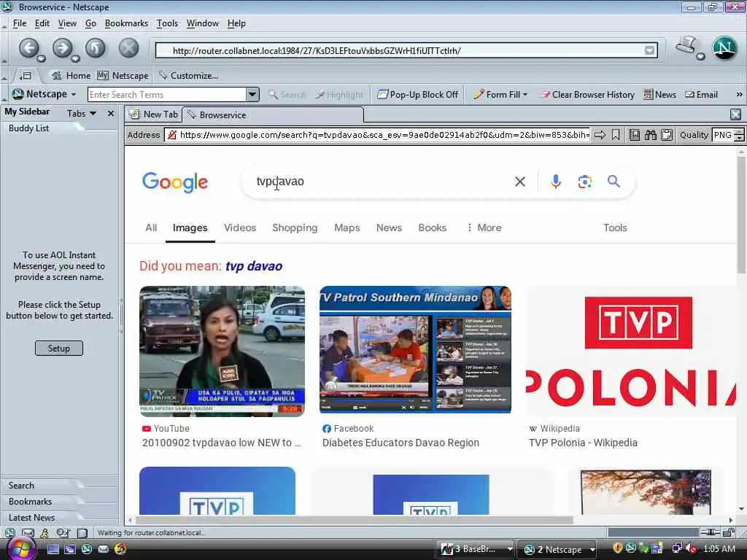Click the Go arrow next to Address field

point(600,135)
